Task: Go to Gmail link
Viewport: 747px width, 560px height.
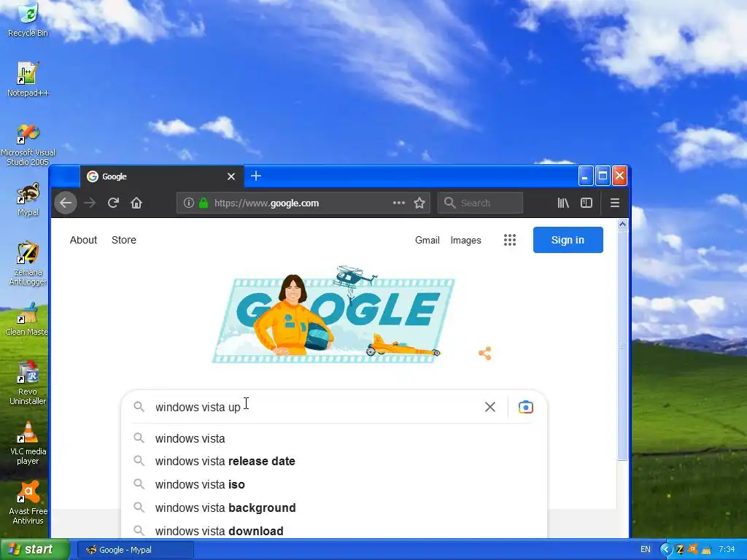Action: (x=427, y=241)
